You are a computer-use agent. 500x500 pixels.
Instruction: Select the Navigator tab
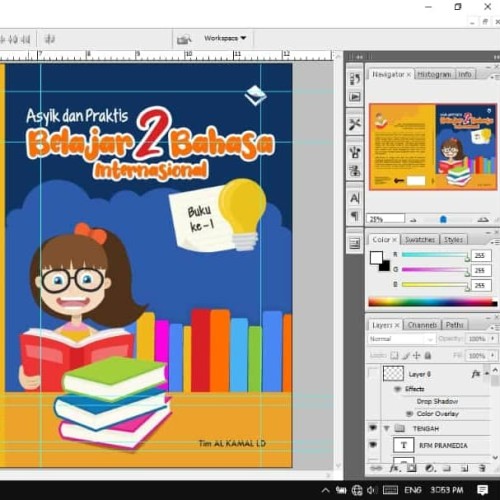click(x=388, y=74)
